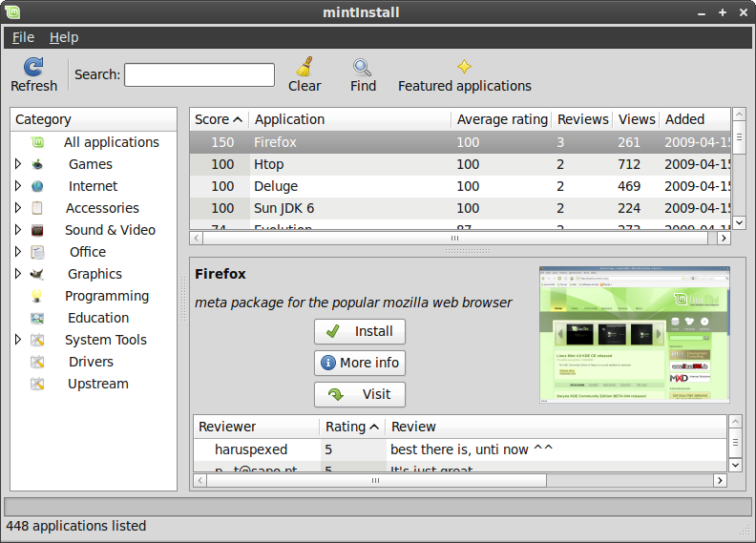Open the Firefox screenshot thumbnail
This screenshot has width=756, height=543.
[635, 334]
